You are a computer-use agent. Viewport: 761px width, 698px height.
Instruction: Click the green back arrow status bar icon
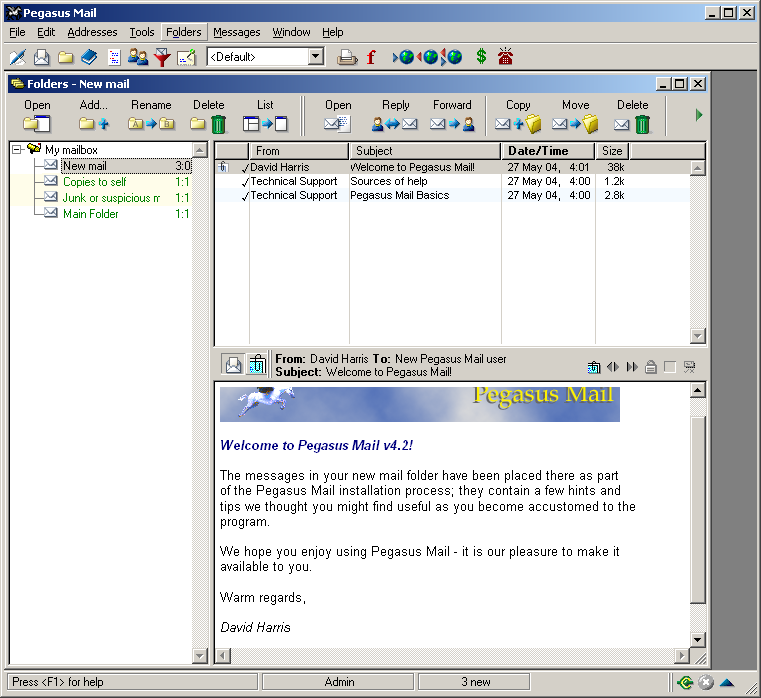click(685, 682)
